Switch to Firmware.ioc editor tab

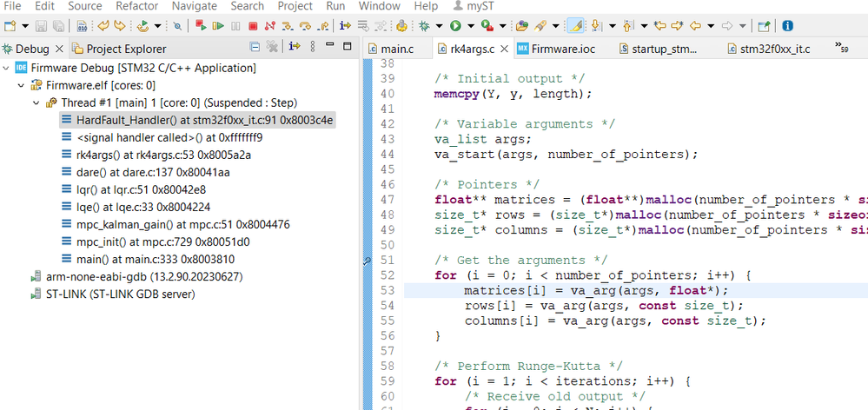click(x=558, y=49)
